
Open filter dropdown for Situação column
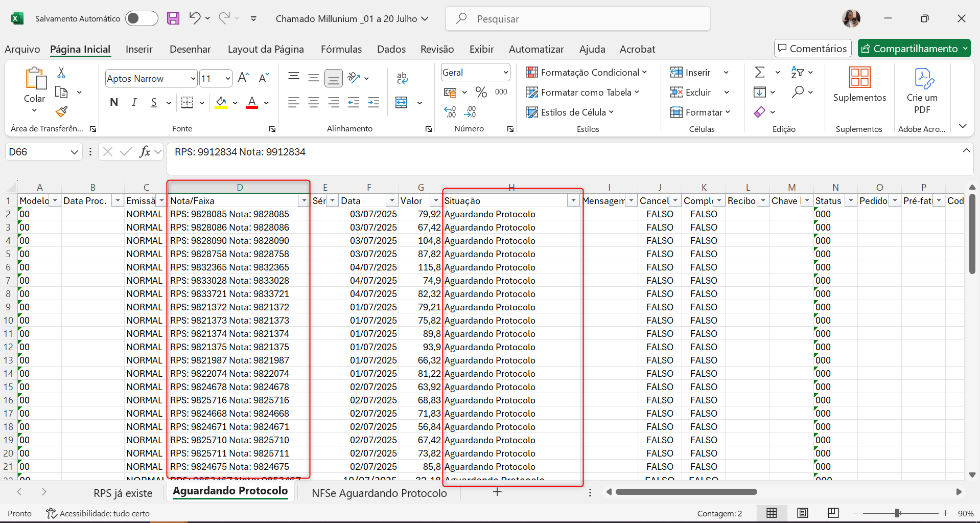tap(573, 200)
